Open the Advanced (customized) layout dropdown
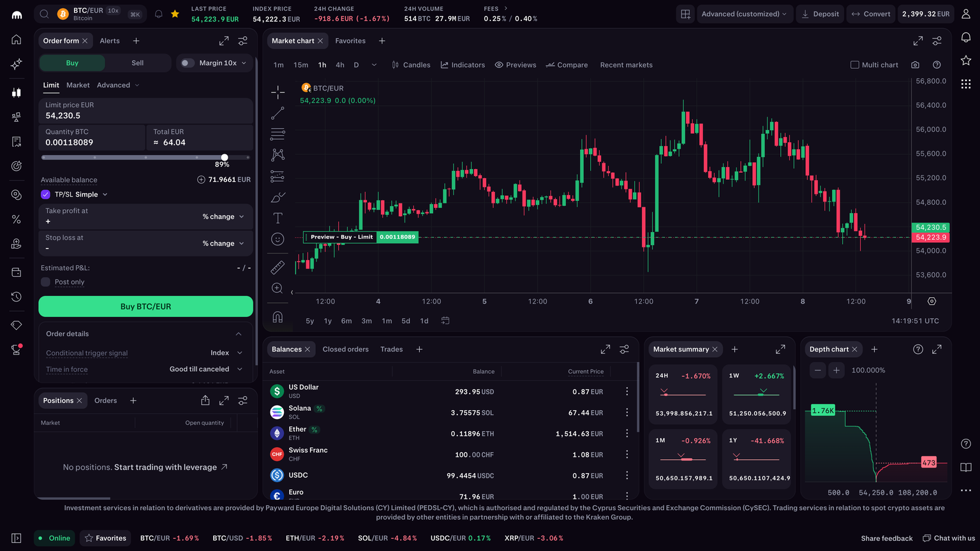The height and width of the screenshot is (551, 980). pyautogui.click(x=744, y=14)
